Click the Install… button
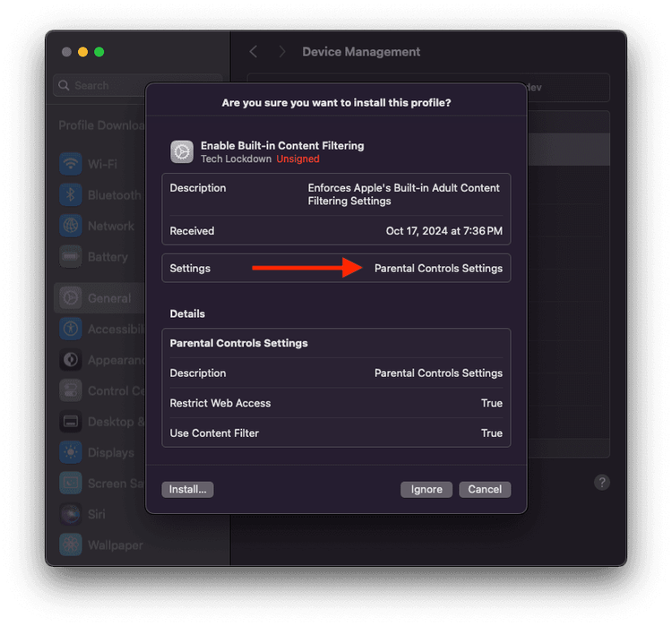This screenshot has height=626, width=672. tap(187, 489)
